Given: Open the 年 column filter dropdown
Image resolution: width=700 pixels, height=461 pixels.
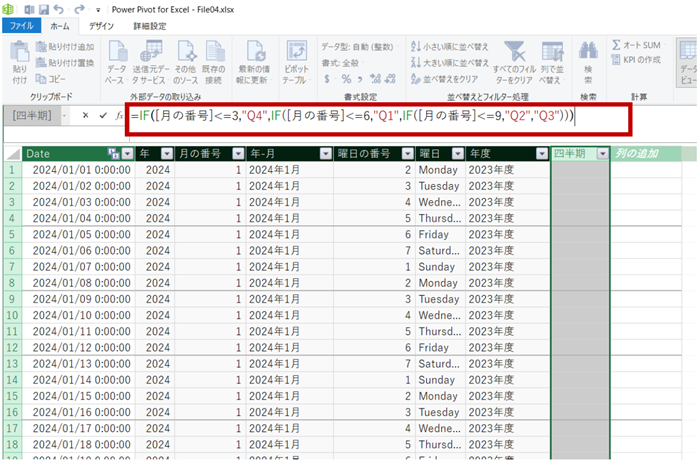Looking at the screenshot, I should pos(161,154).
